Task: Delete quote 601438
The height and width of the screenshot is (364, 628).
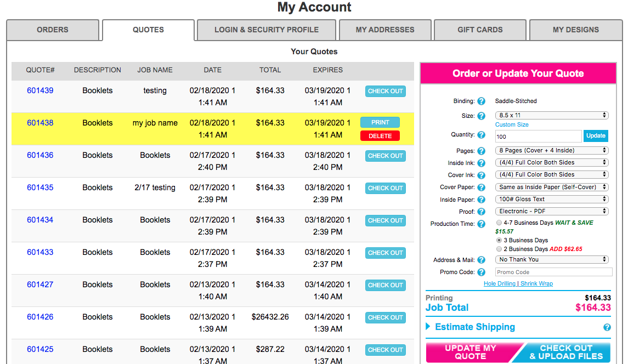Action: click(x=380, y=136)
